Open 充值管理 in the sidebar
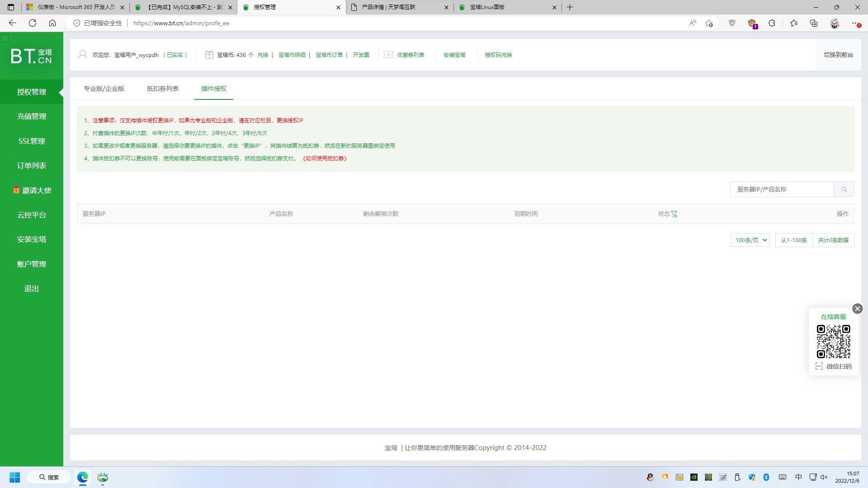 [32, 117]
